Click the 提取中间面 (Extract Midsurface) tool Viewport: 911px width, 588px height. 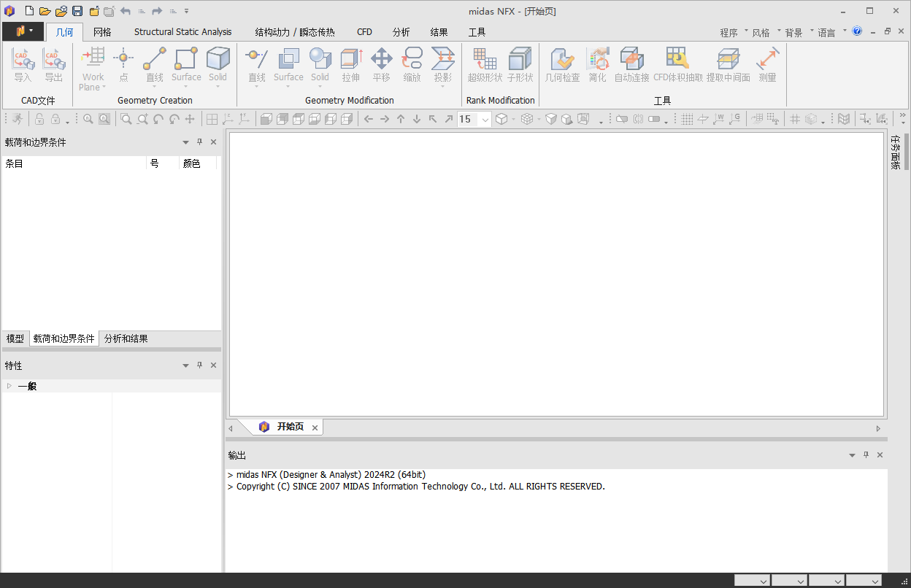[x=729, y=65]
